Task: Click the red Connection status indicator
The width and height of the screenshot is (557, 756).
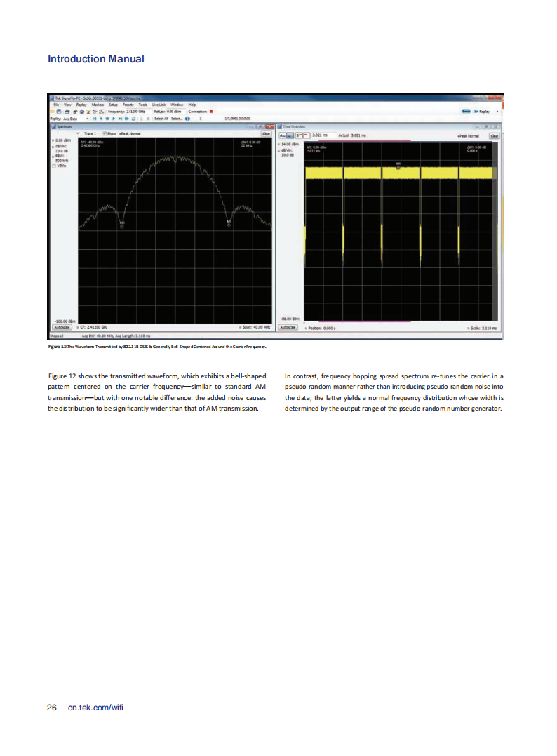Action: click(211, 112)
